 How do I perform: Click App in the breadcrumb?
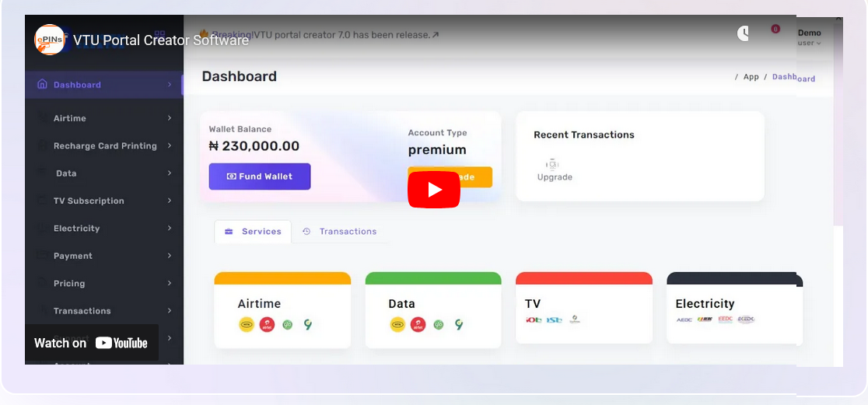(x=751, y=77)
